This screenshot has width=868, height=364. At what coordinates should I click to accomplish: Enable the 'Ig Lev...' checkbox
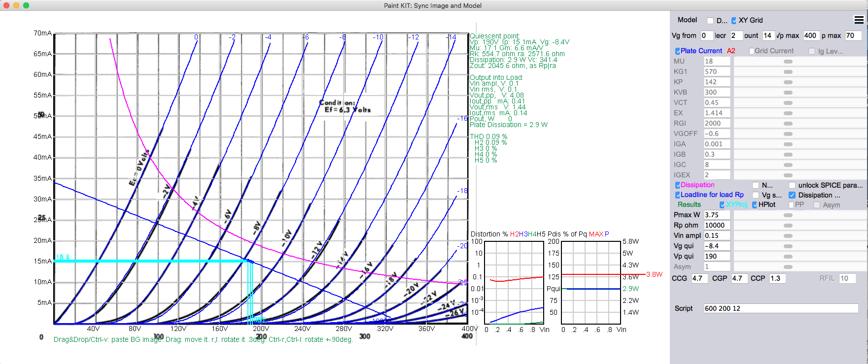pos(812,51)
